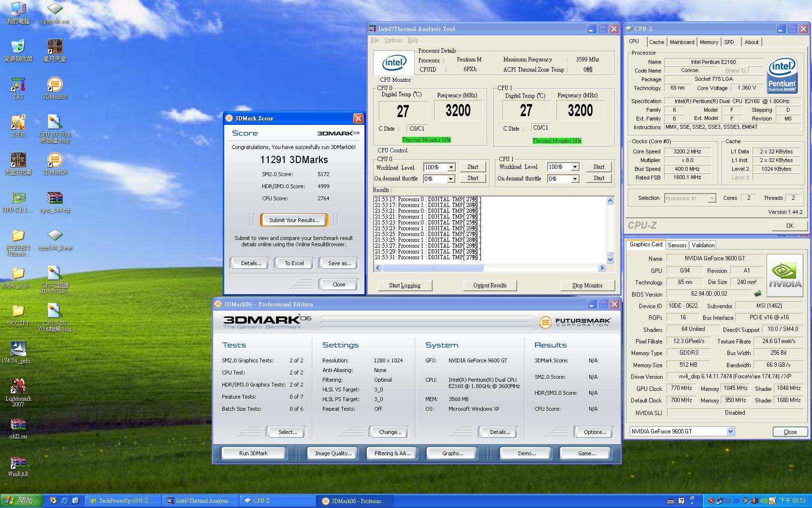
Task: Open the cpuz144.exe desktop icon
Action: point(55,13)
